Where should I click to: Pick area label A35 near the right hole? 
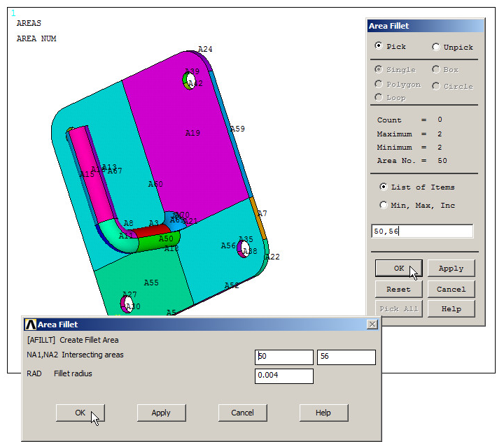[246, 239]
